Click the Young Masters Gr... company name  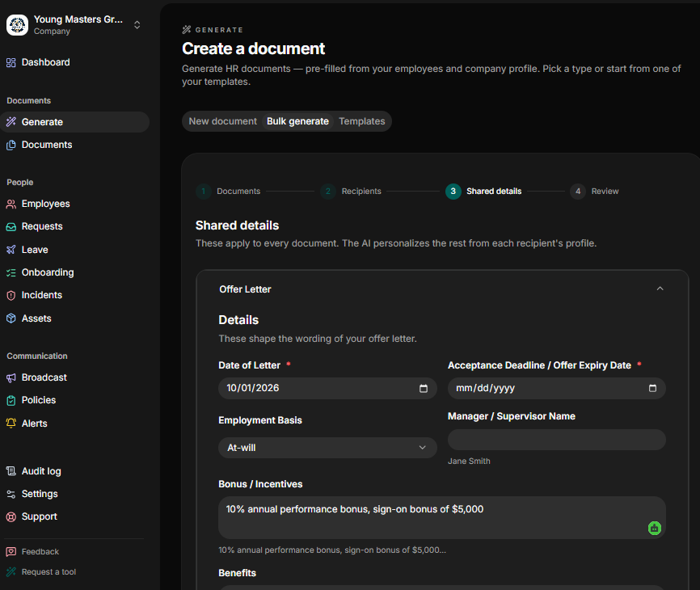[x=78, y=19]
